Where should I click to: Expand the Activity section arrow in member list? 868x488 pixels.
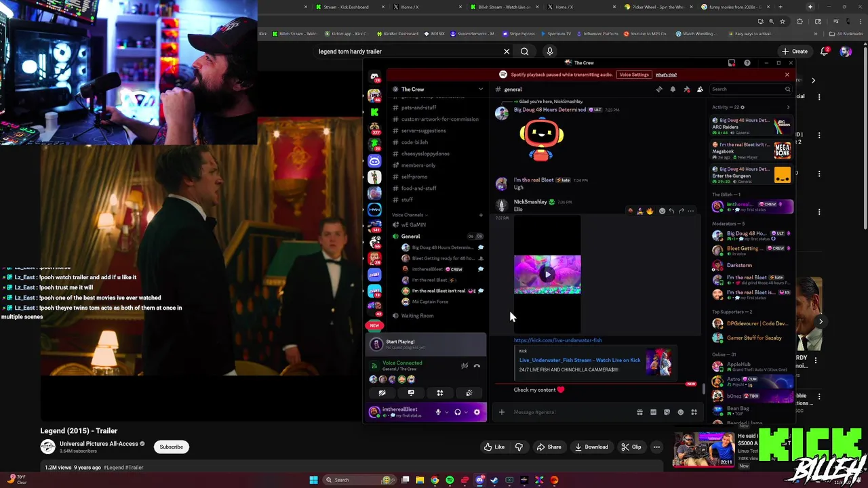point(788,107)
